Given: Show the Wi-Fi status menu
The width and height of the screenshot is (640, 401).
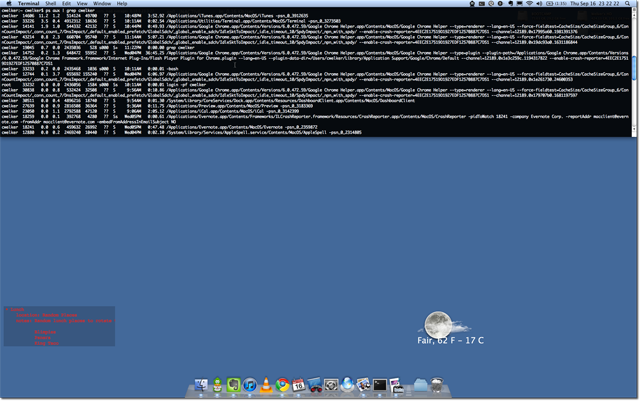Looking at the screenshot, I should click(x=529, y=3).
